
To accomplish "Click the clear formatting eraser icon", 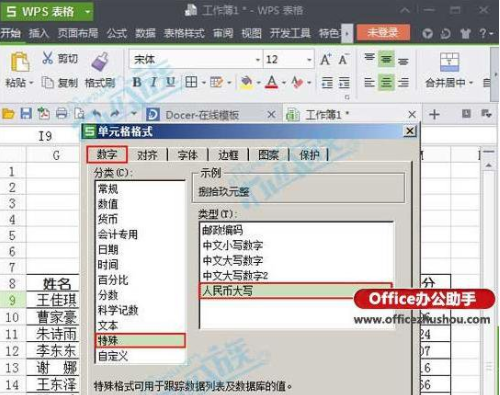I will click(x=296, y=82).
